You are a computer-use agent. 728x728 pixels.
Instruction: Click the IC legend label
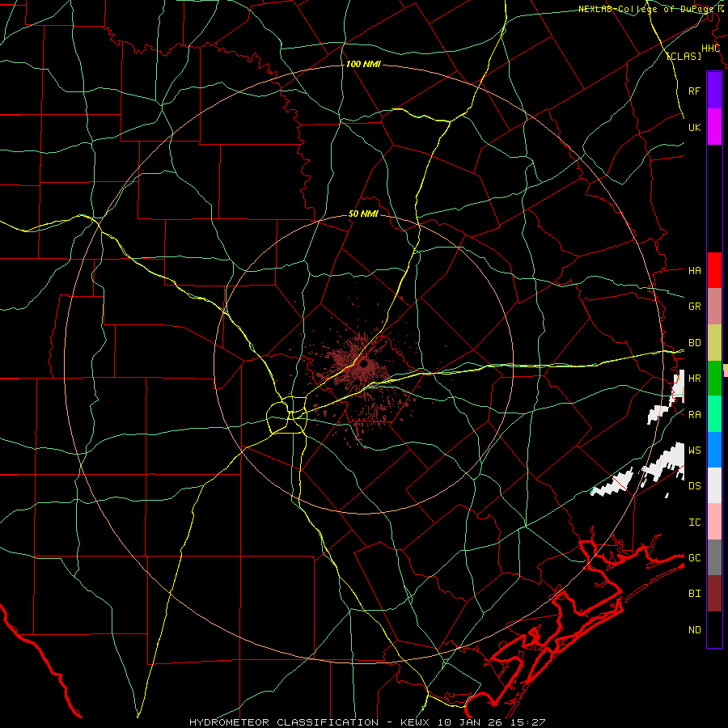(x=694, y=522)
